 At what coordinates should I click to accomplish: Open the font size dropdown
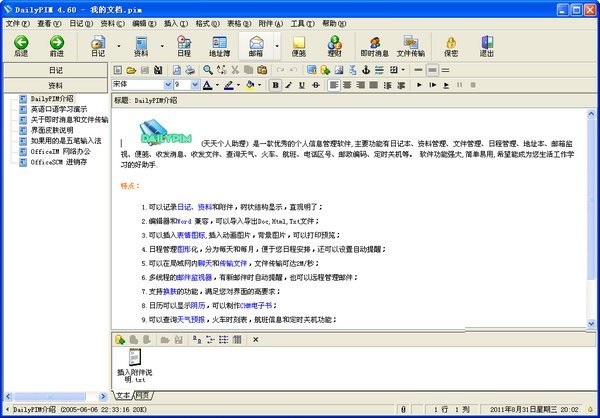[195, 85]
